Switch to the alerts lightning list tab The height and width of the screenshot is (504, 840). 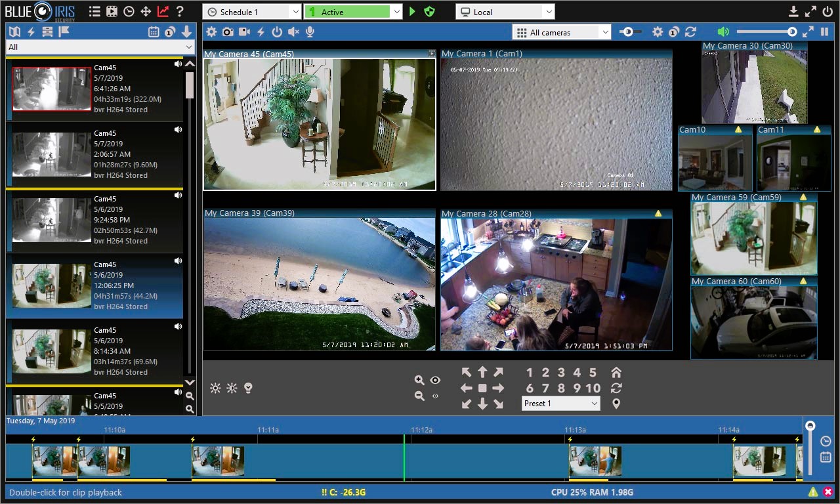click(x=30, y=31)
